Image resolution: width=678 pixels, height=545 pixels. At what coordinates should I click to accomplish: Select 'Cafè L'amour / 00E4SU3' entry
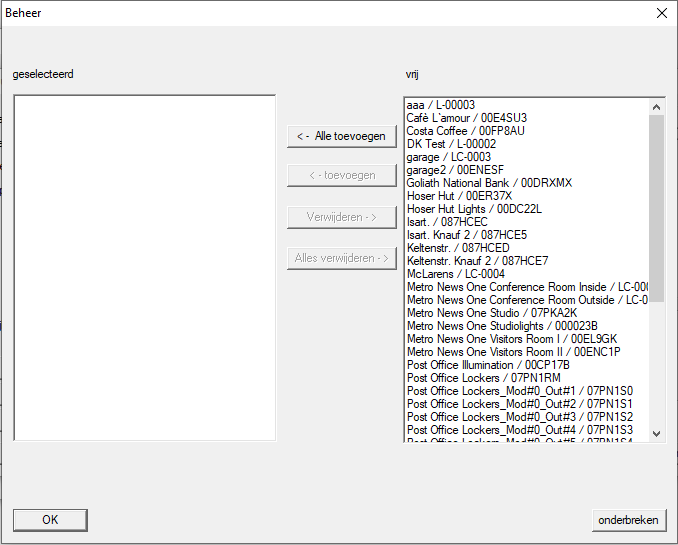point(466,118)
